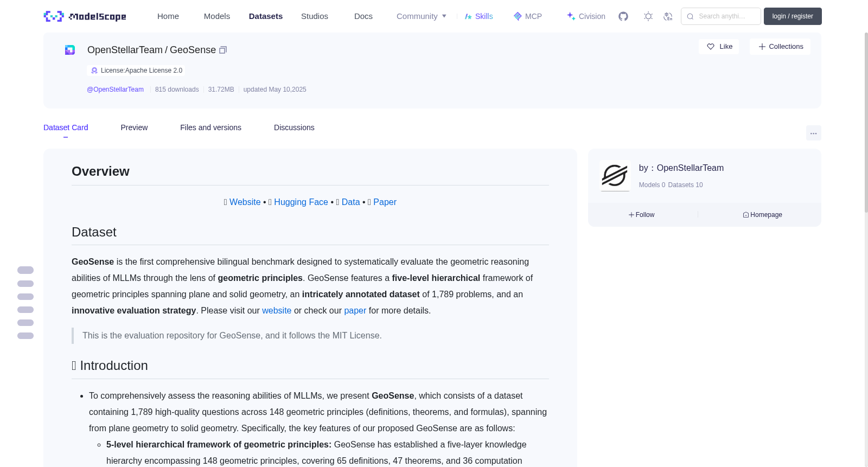Viewport: 868px width, 467px height.
Task: Open the Data link in the Overview
Action: tap(351, 202)
